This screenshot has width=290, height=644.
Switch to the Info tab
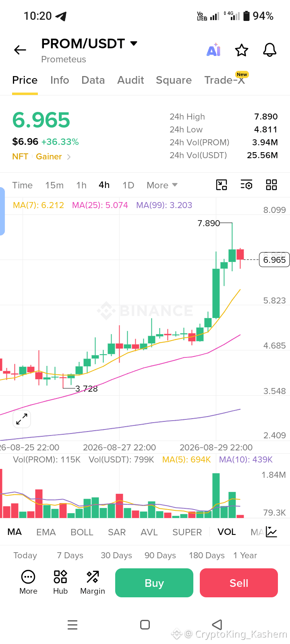[60, 80]
